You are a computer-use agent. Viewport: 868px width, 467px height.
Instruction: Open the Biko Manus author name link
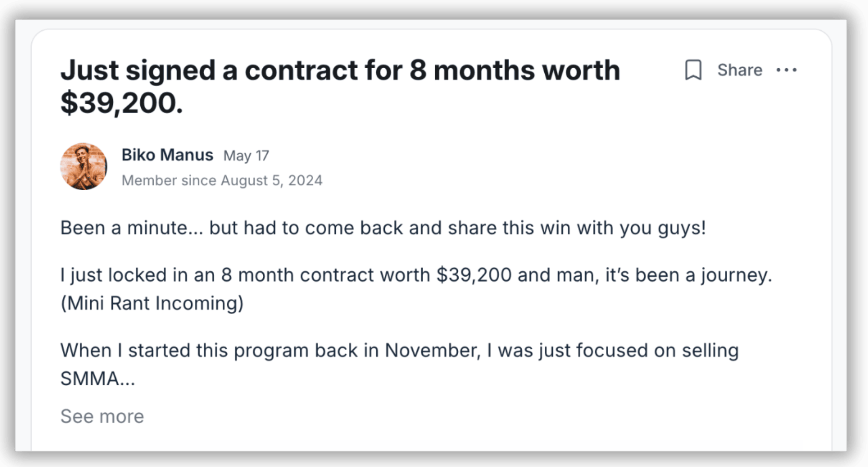tap(167, 155)
